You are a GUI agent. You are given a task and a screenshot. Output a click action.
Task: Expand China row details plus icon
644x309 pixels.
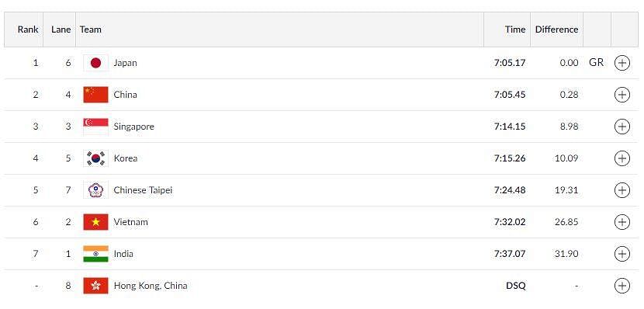click(x=621, y=95)
